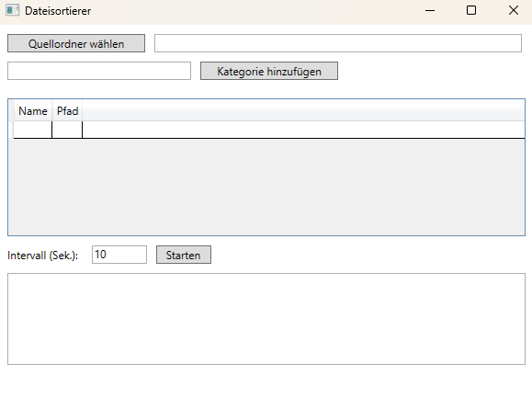Image resolution: width=532 pixels, height=398 pixels.
Task: Close the Dateisortierer window
Action: (x=514, y=10)
